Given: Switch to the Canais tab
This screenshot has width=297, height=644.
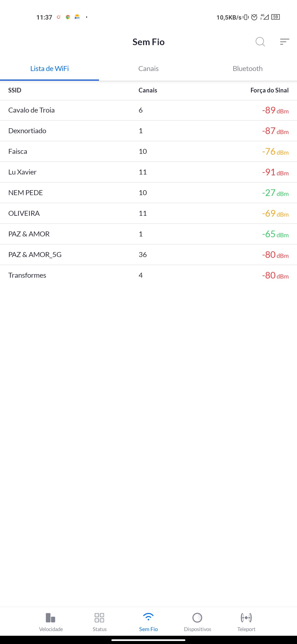Looking at the screenshot, I should click(x=148, y=69).
